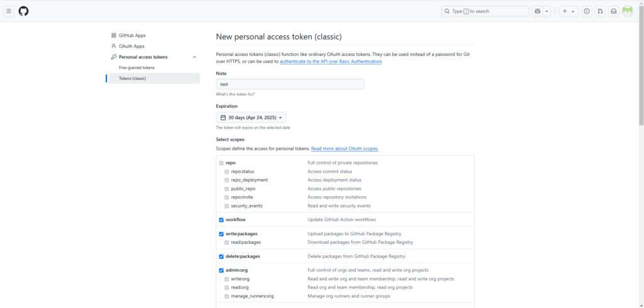Focus the Type / to search field
This screenshot has width=644, height=308.
(x=485, y=11)
